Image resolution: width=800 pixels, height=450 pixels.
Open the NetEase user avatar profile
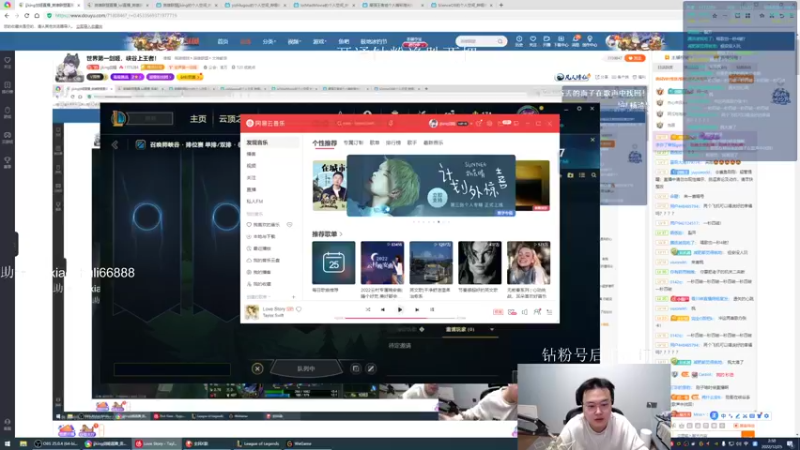(433, 123)
